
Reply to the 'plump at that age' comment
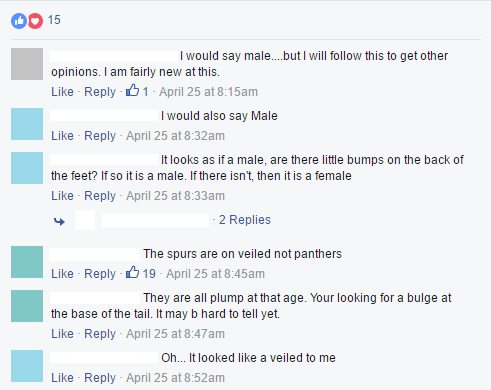coord(100,334)
